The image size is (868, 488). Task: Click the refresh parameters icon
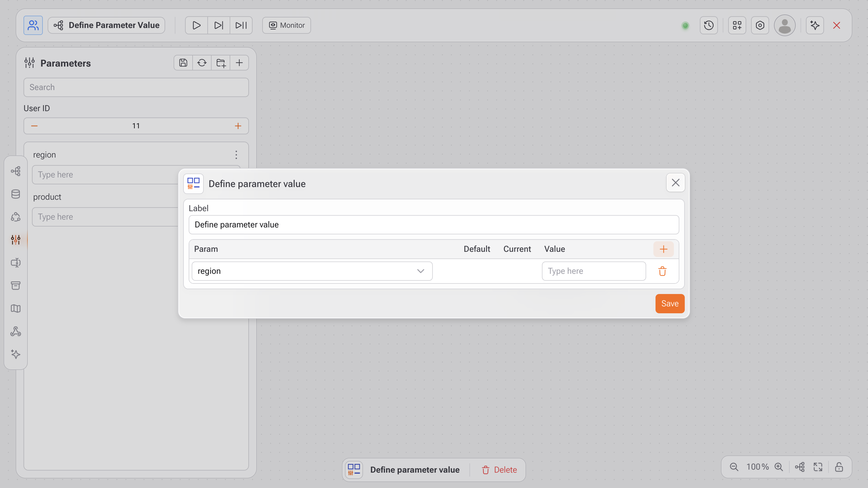[202, 63]
